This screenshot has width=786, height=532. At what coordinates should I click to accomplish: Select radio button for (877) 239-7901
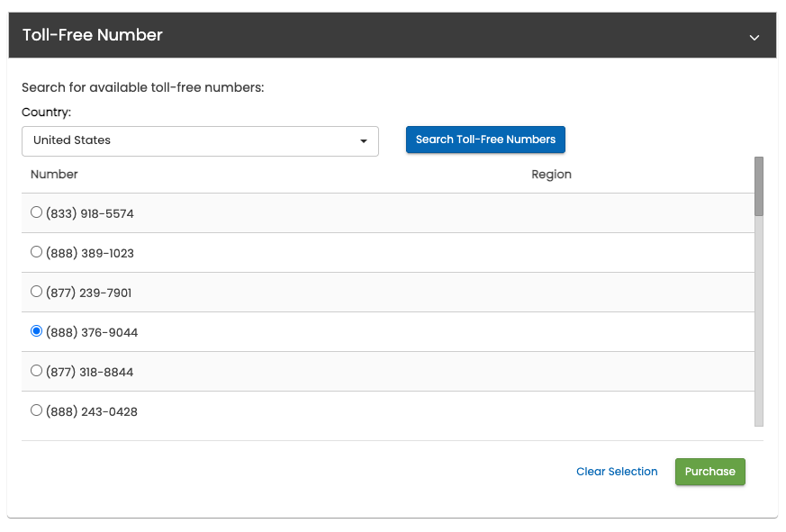36,292
